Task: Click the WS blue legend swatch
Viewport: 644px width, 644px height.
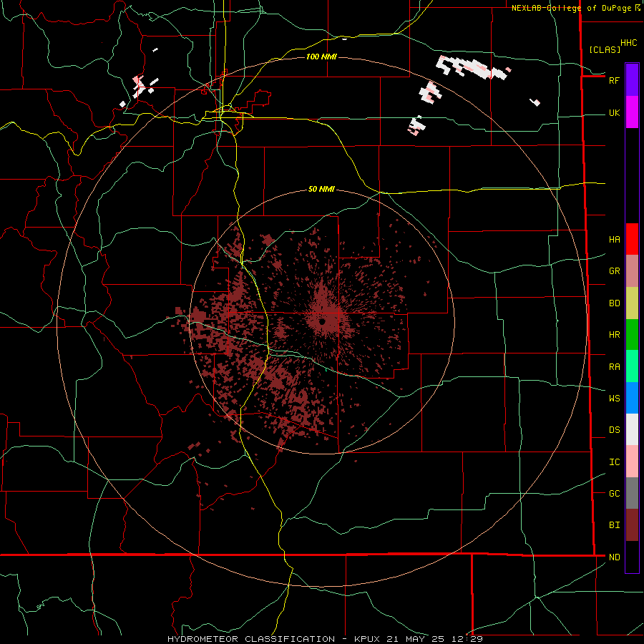Action: coord(632,398)
